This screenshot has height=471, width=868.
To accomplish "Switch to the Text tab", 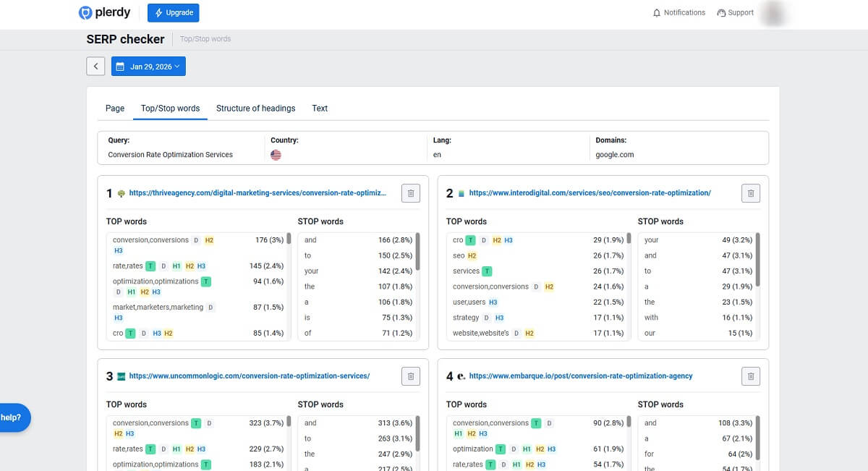I will click(x=320, y=109).
